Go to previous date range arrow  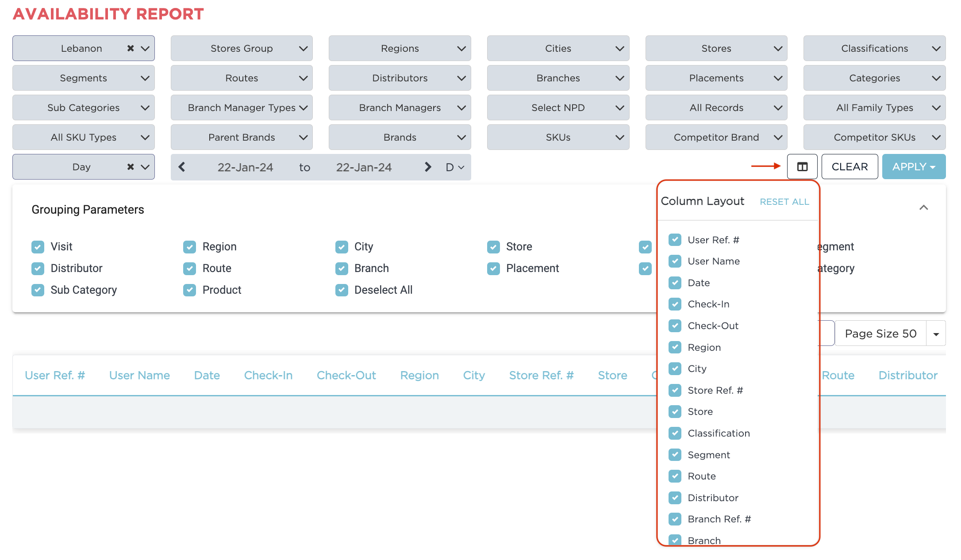[182, 167]
